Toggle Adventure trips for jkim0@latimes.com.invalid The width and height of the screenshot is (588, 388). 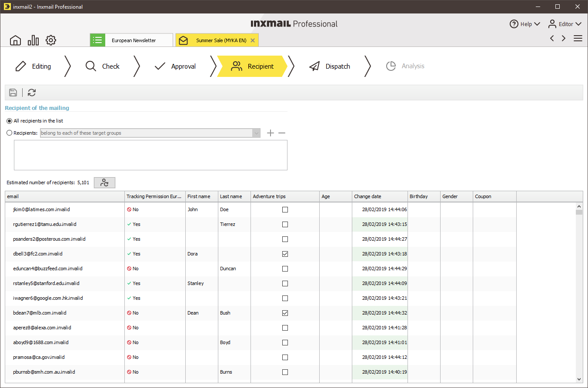285,209
